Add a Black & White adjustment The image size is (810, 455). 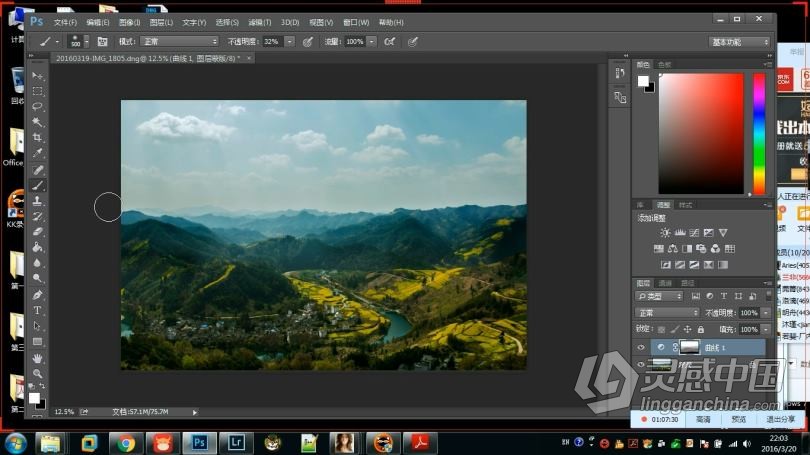point(687,249)
